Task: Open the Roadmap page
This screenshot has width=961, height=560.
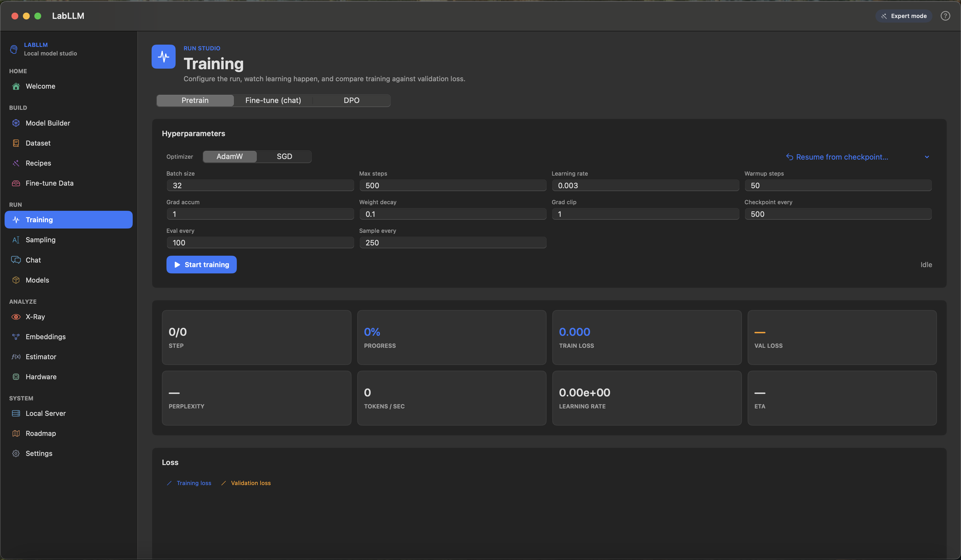Action: 69,433
